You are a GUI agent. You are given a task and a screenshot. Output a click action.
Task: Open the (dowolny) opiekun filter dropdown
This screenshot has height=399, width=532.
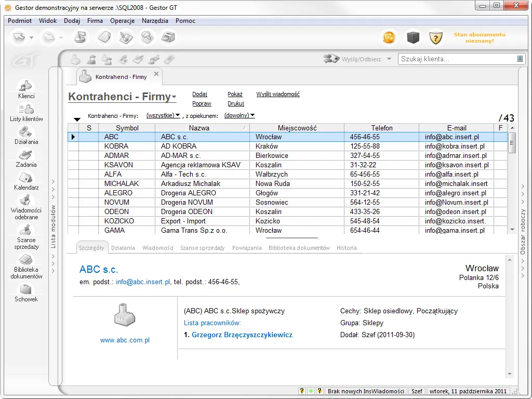239,116
